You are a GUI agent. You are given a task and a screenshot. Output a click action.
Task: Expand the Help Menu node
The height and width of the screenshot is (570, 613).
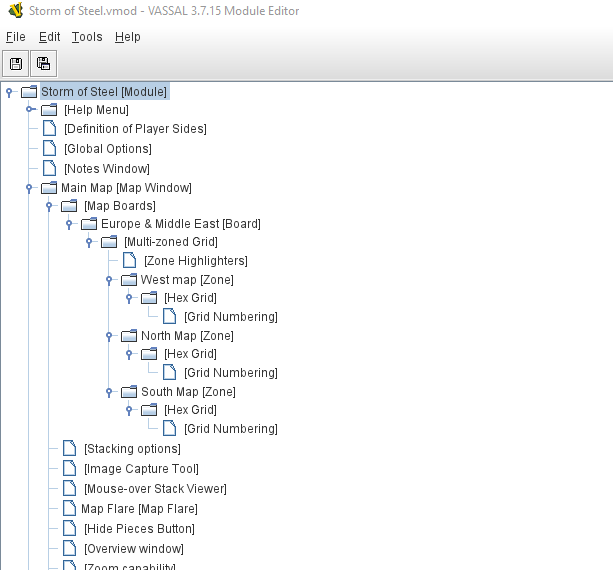(x=30, y=109)
